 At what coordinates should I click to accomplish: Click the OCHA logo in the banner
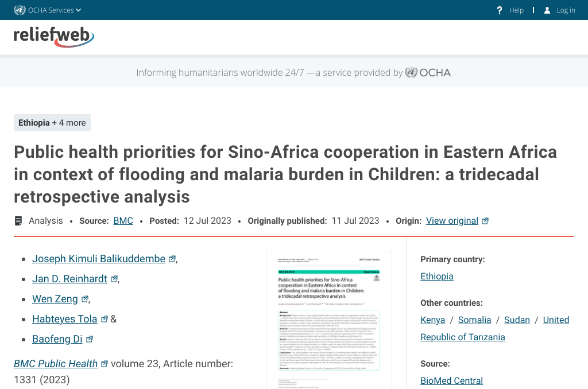point(428,72)
